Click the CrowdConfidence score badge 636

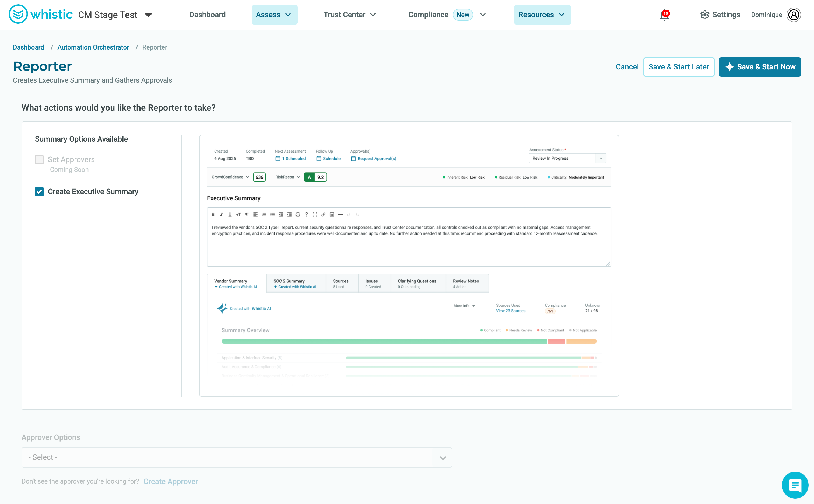click(259, 177)
